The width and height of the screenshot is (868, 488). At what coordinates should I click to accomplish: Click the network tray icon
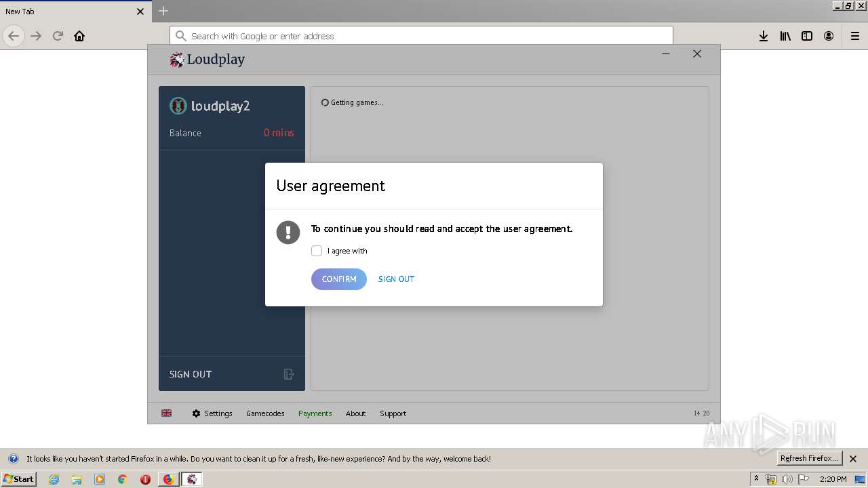[x=771, y=479]
